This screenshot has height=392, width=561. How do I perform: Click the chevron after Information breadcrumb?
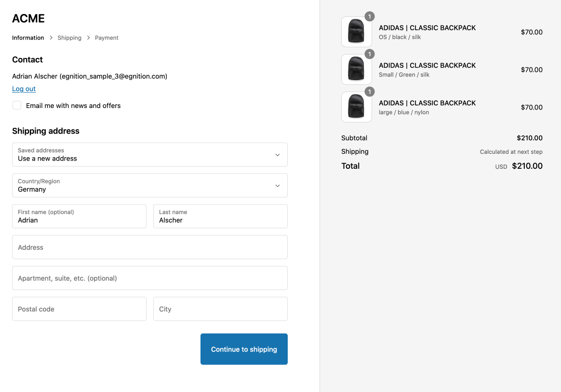click(51, 38)
